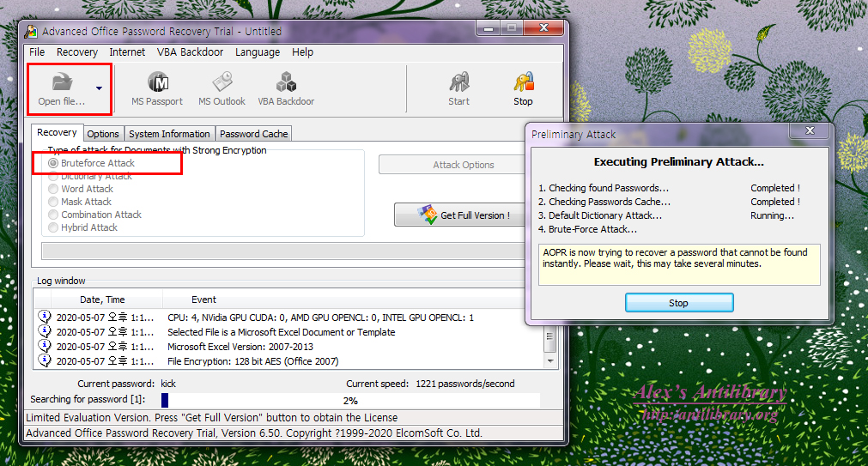Close the Advanced Office Password Recovery window
Screen dimensions: 868x466
click(543, 27)
